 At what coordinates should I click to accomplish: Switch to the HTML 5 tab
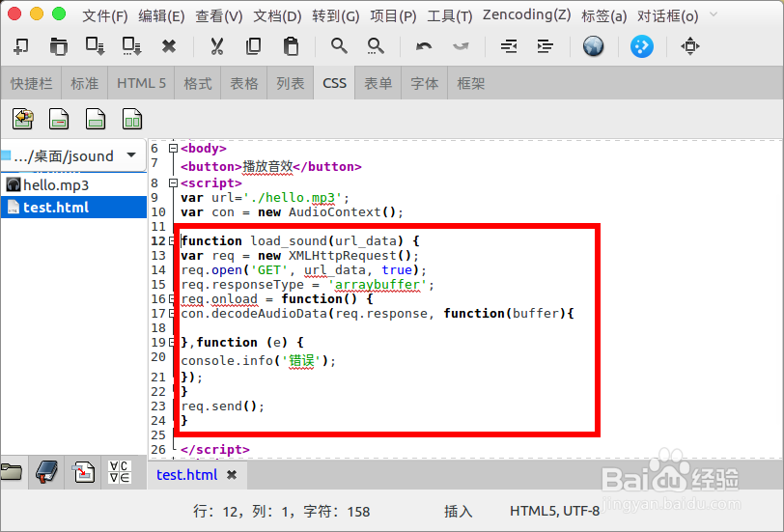[x=141, y=83]
